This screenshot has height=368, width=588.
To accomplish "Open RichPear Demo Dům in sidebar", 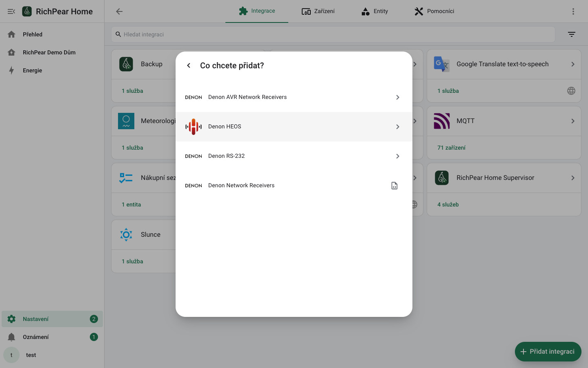I will click(52, 52).
